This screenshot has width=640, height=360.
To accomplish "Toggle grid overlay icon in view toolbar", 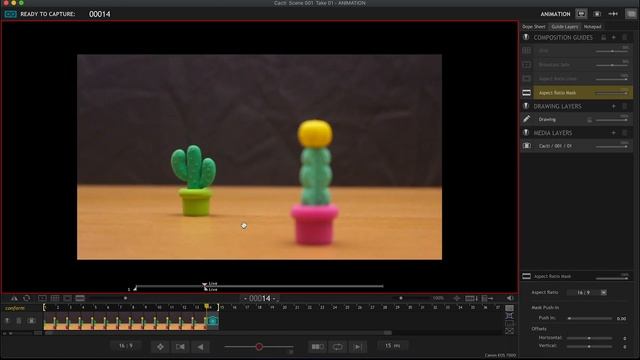I will [55, 298].
